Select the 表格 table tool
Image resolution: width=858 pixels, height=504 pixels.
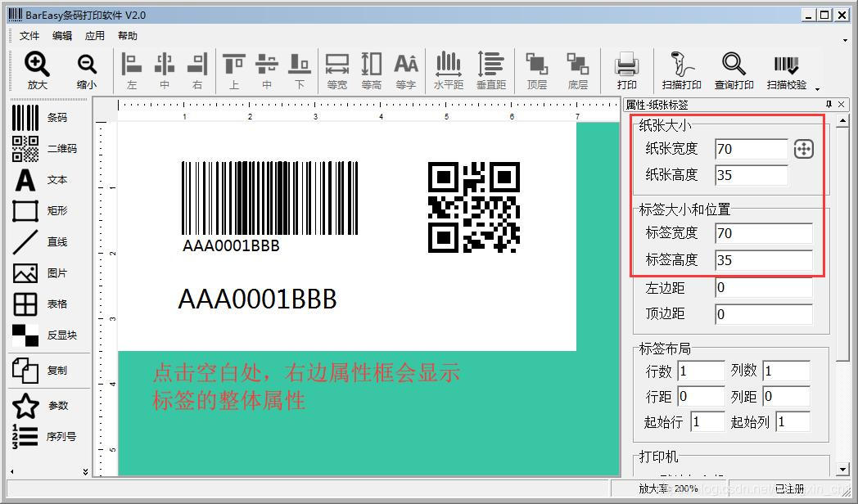pyautogui.click(x=40, y=304)
